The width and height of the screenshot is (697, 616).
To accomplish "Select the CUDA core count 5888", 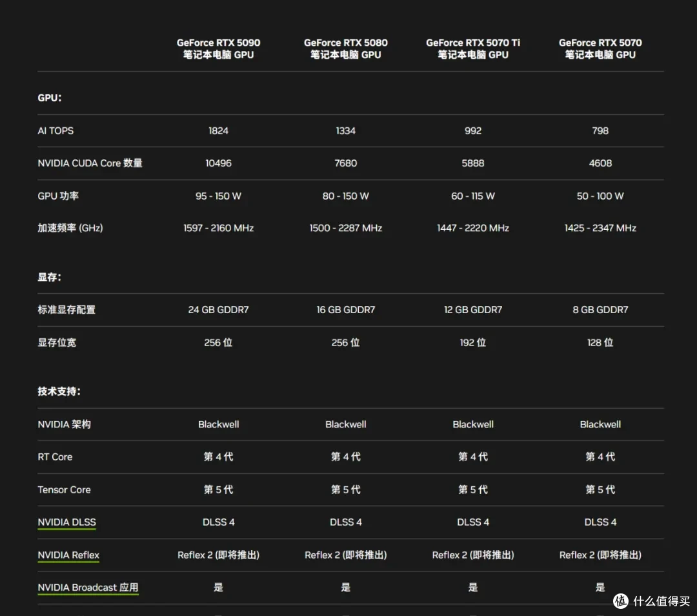I will (x=473, y=163).
